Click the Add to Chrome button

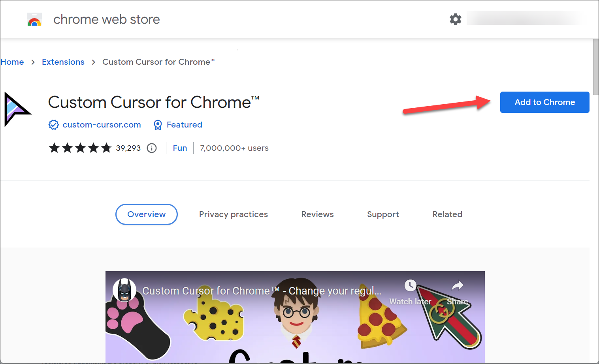pos(544,102)
